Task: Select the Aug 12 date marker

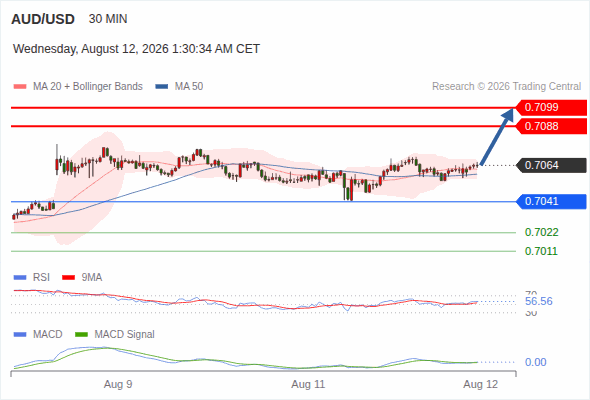Action: [481, 385]
